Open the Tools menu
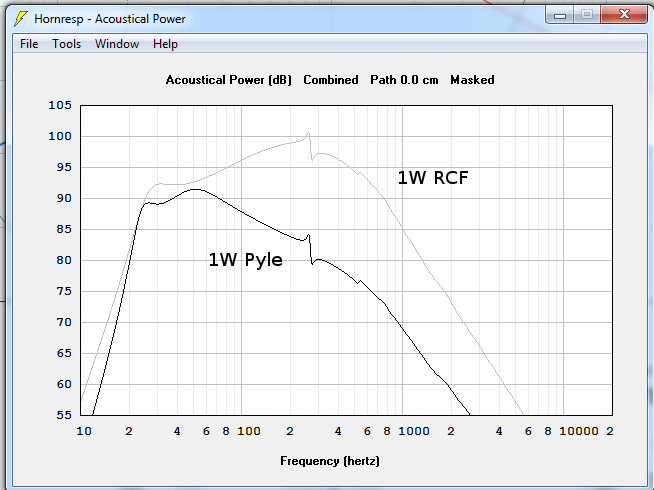The height and width of the screenshot is (490, 654). pyautogui.click(x=66, y=44)
